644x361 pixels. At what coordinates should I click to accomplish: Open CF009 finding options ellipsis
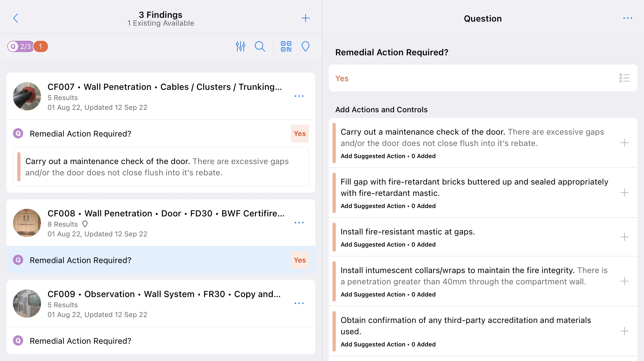coord(299,303)
